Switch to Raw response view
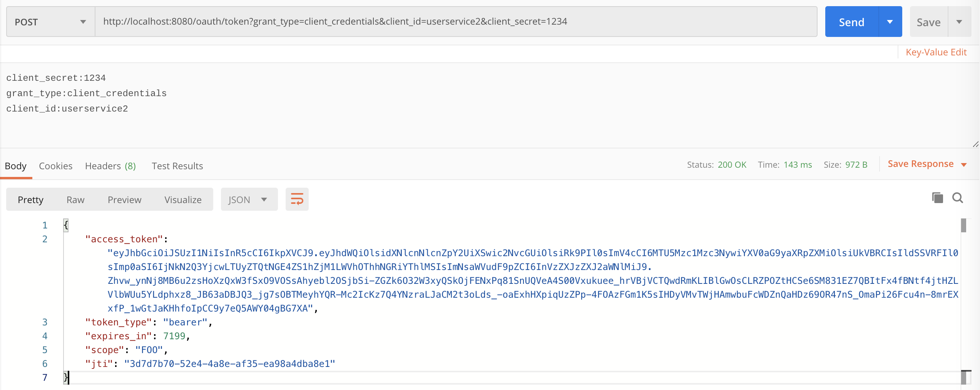The image size is (980, 390). [75, 200]
